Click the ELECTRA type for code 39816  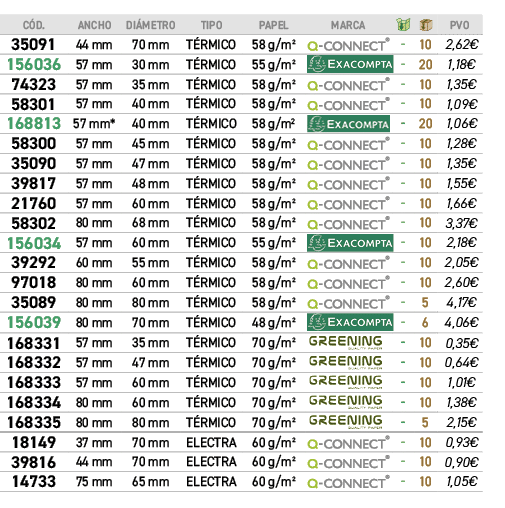pyautogui.click(x=211, y=462)
